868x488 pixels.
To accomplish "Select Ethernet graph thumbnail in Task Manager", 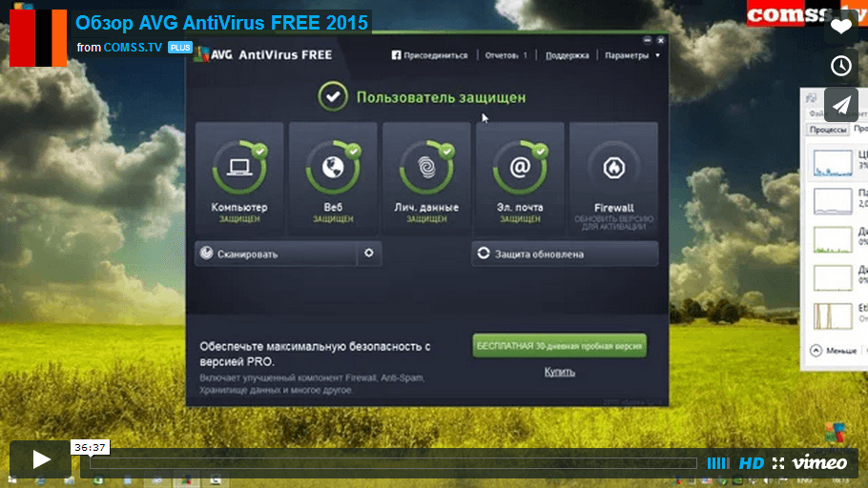I will pyautogui.click(x=833, y=315).
